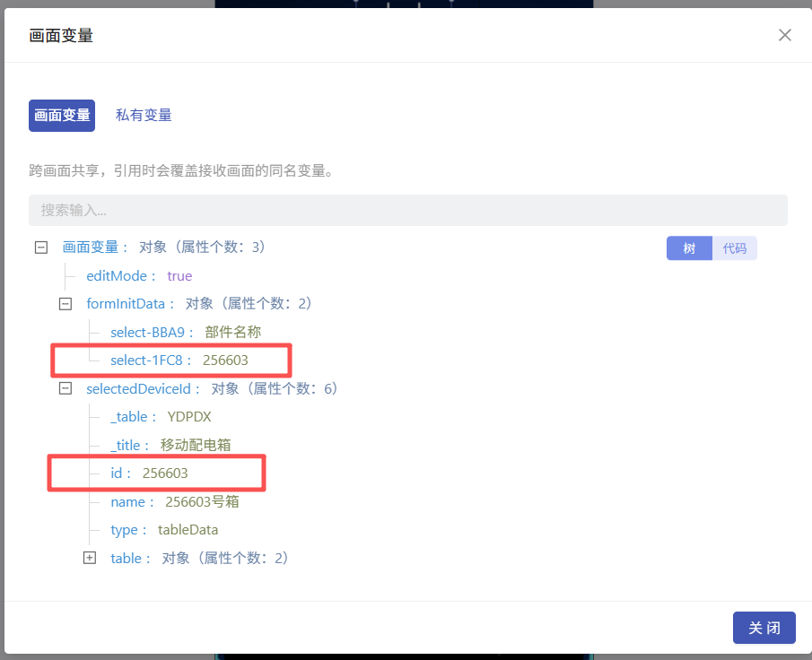Click the name value 256603号箱
Image resolution: width=812 pixels, height=660 pixels.
(x=202, y=501)
